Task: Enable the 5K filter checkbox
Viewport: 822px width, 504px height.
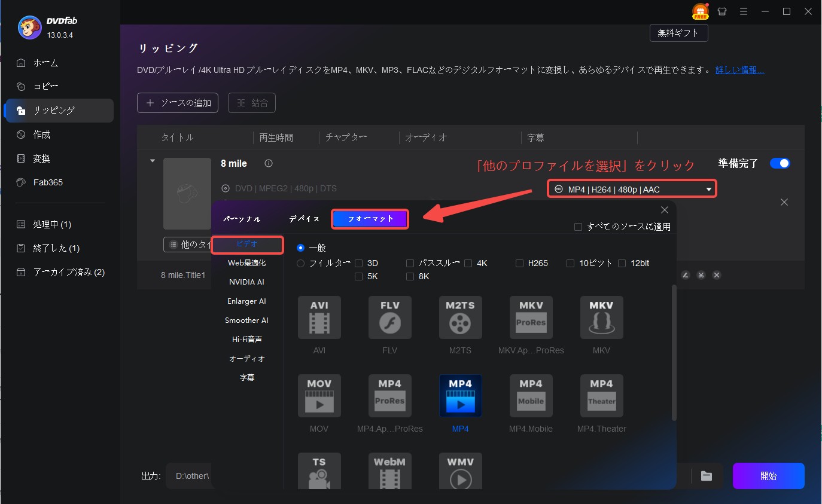Action: click(x=359, y=276)
